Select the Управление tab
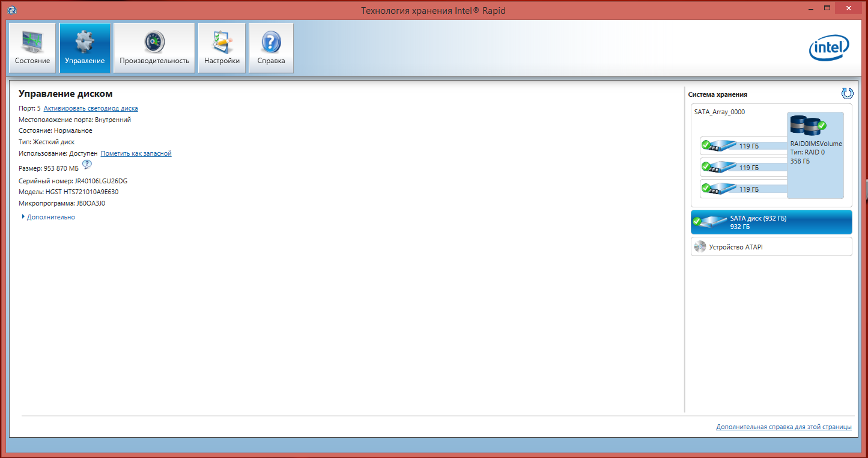The image size is (868, 458). click(85, 48)
